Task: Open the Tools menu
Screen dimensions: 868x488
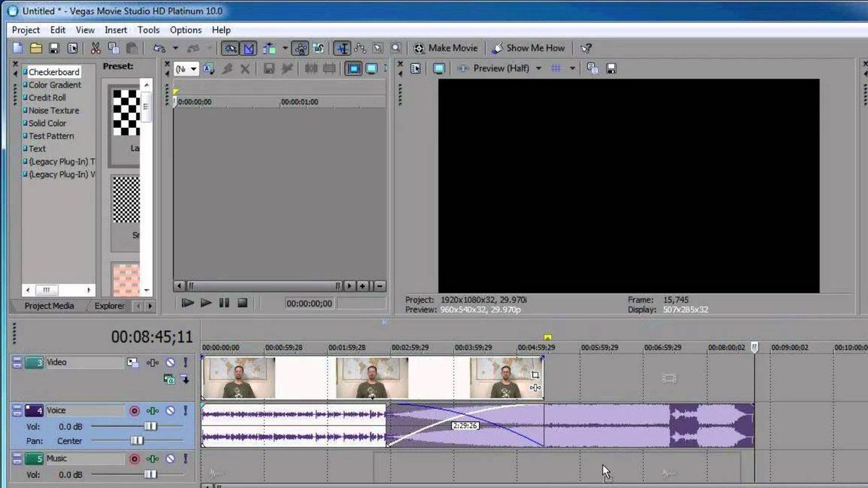Action: 148,30
